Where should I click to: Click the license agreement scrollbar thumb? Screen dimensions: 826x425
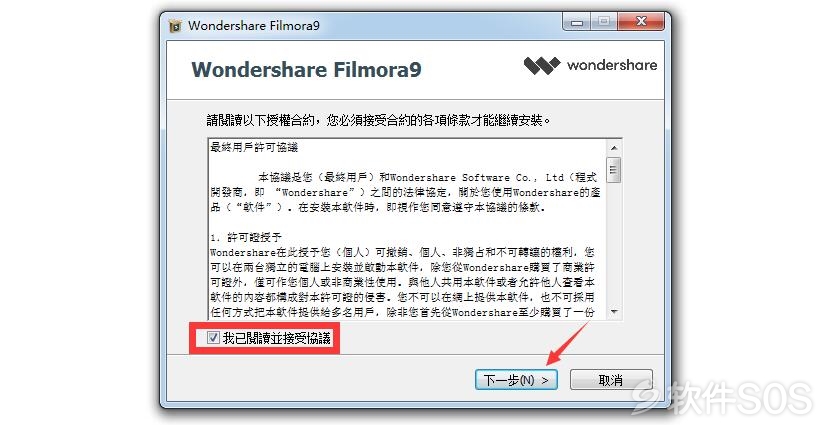[x=614, y=170]
